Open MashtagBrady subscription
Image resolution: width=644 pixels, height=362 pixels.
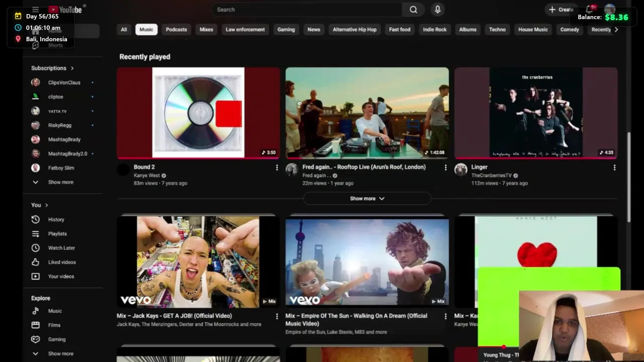coord(63,139)
